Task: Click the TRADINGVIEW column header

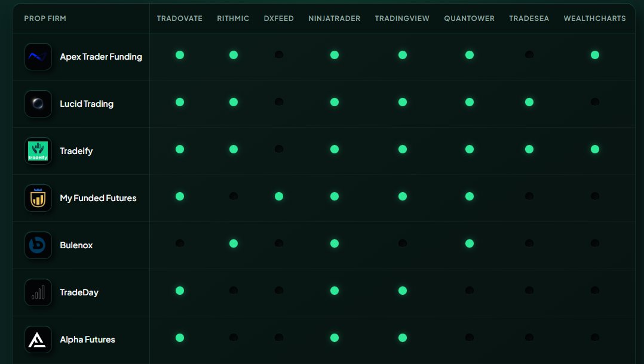Action: 402,18
